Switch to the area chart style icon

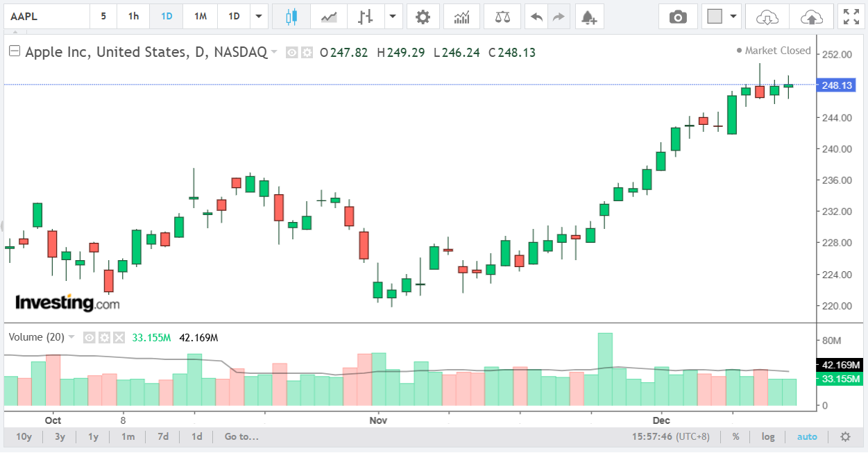pyautogui.click(x=328, y=17)
